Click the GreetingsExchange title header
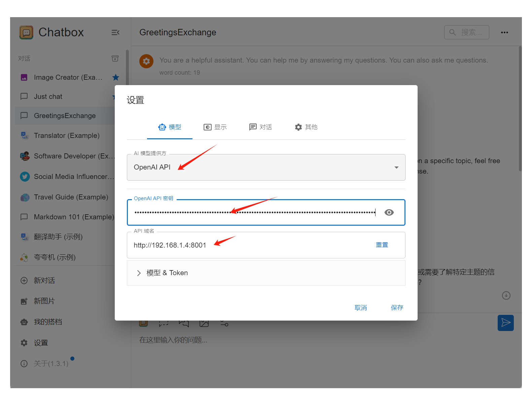The height and width of the screenshot is (405, 532). [x=178, y=32]
